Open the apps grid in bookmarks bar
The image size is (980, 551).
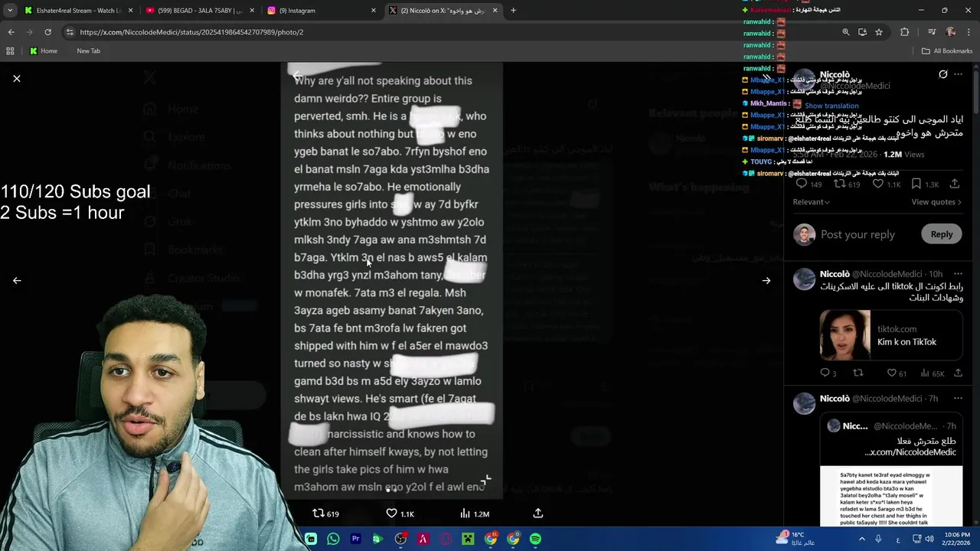tap(10, 51)
